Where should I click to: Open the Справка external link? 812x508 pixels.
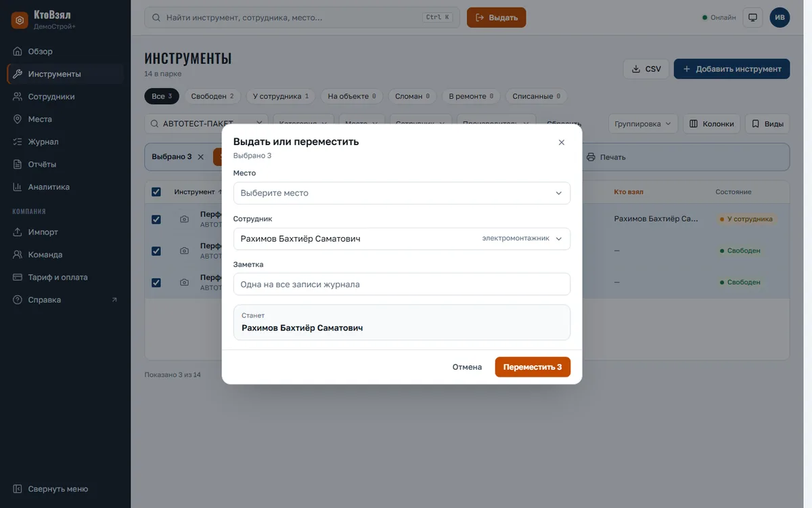click(65, 300)
